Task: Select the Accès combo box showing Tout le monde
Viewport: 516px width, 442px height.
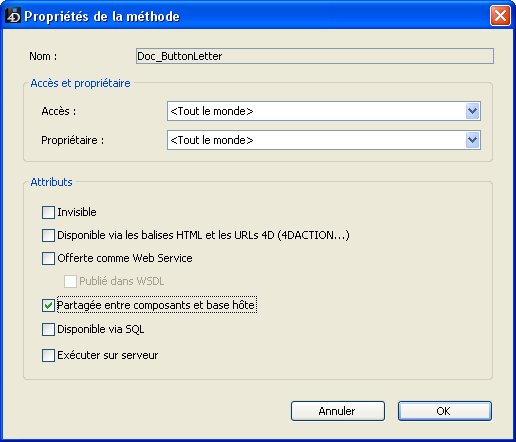Action: [x=324, y=111]
